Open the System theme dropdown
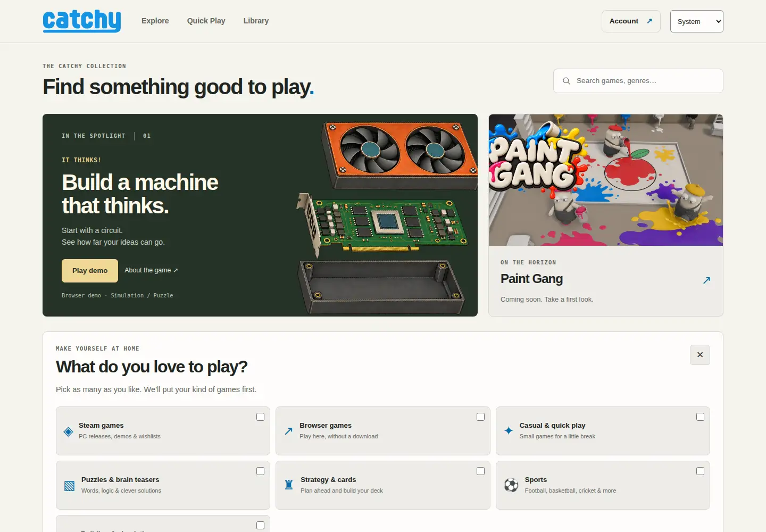 point(697,21)
